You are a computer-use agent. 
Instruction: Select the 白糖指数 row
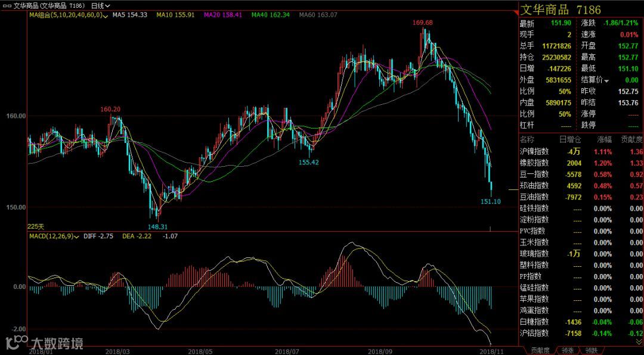[x=581, y=322]
